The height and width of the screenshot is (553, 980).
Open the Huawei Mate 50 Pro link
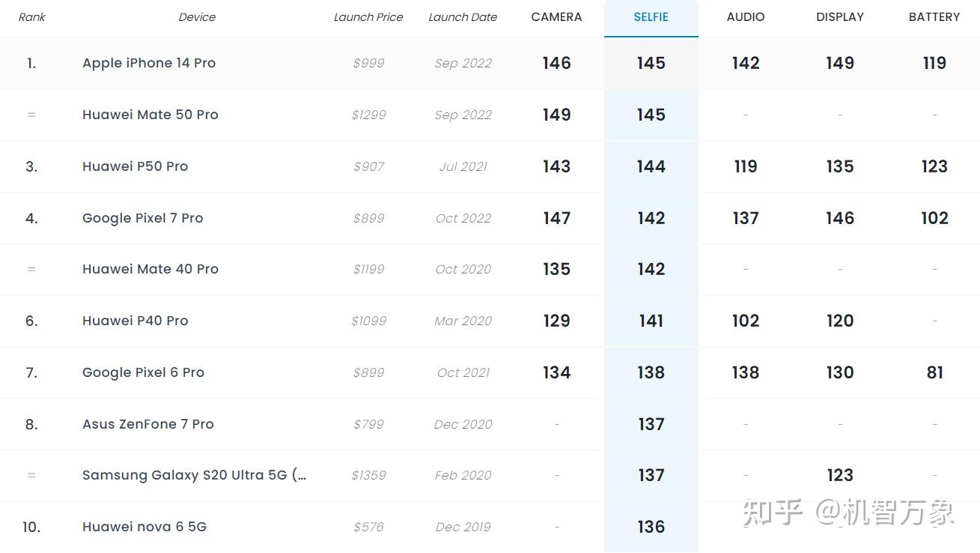pos(150,115)
